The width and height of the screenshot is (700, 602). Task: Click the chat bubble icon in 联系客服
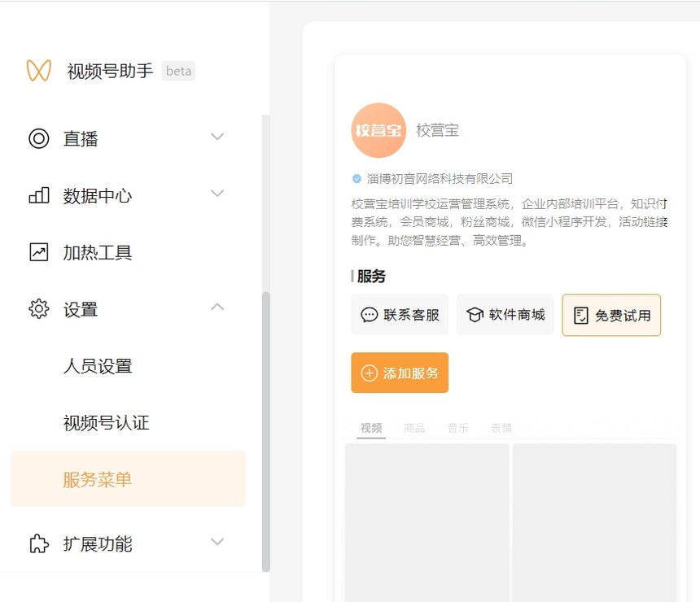(370, 315)
